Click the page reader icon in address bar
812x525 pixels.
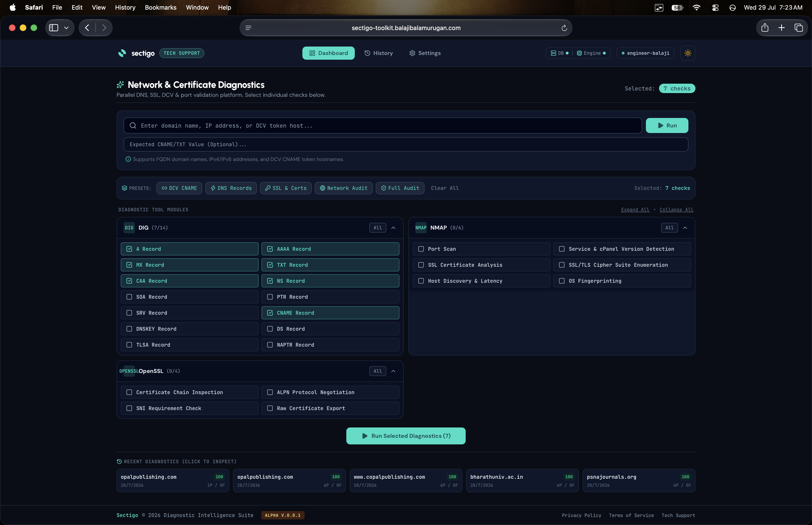pos(248,28)
